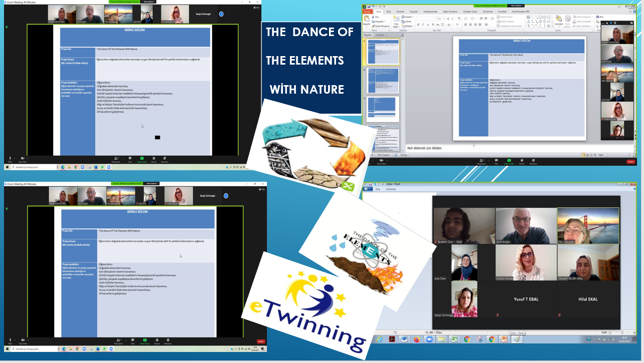The width and height of the screenshot is (644, 363).
Task: Switch to Görünüm tab in Paint
Action: pyautogui.click(x=390, y=189)
